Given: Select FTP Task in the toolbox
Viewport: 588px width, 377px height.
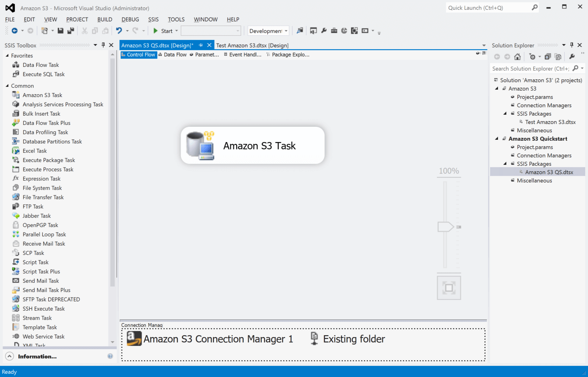Looking at the screenshot, I should 33,207.
